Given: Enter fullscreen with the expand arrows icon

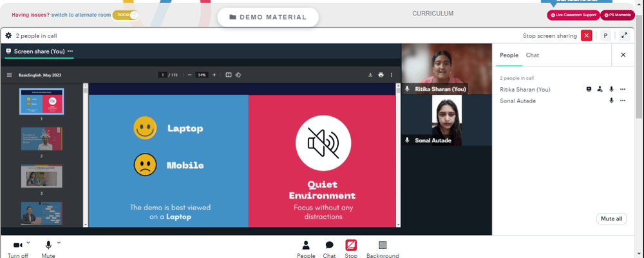Looking at the screenshot, I should (624, 36).
